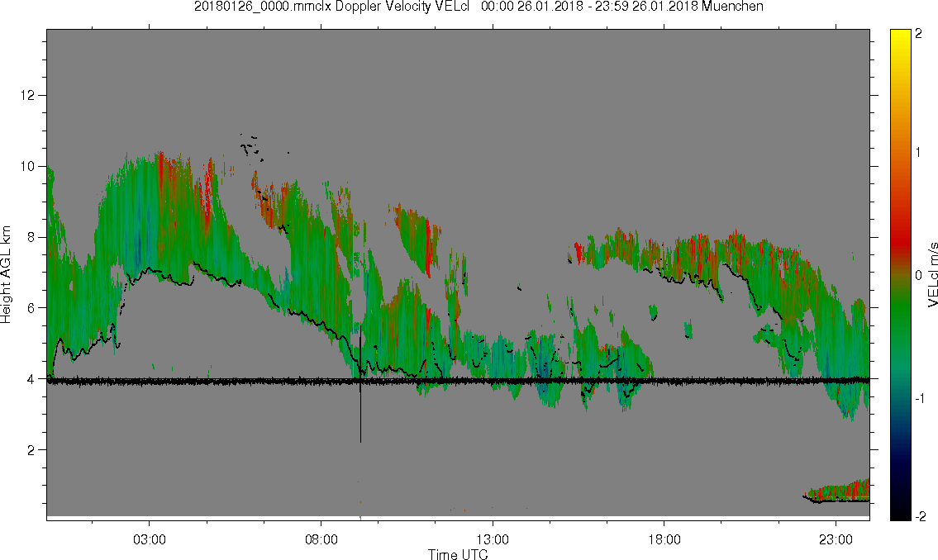Click the 'VELcl m/s' colorbar label
The height and width of the screenshot is (560, 938).
(x=932, y=275)
